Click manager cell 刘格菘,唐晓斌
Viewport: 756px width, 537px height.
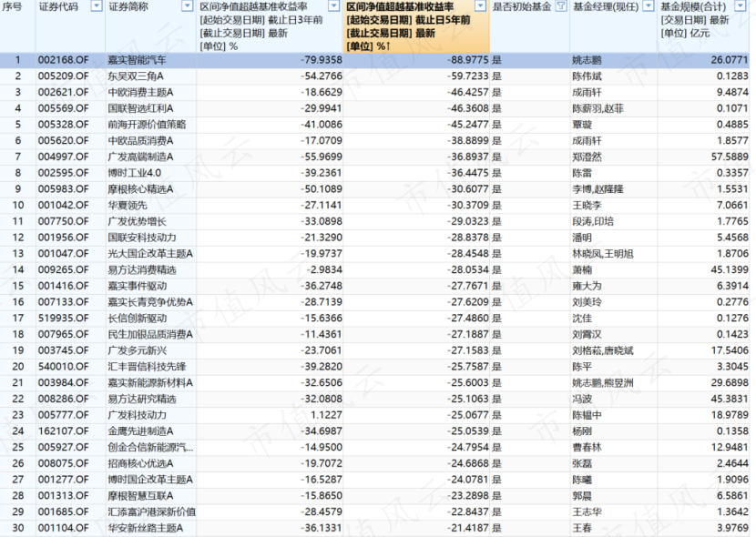(603, 350)
